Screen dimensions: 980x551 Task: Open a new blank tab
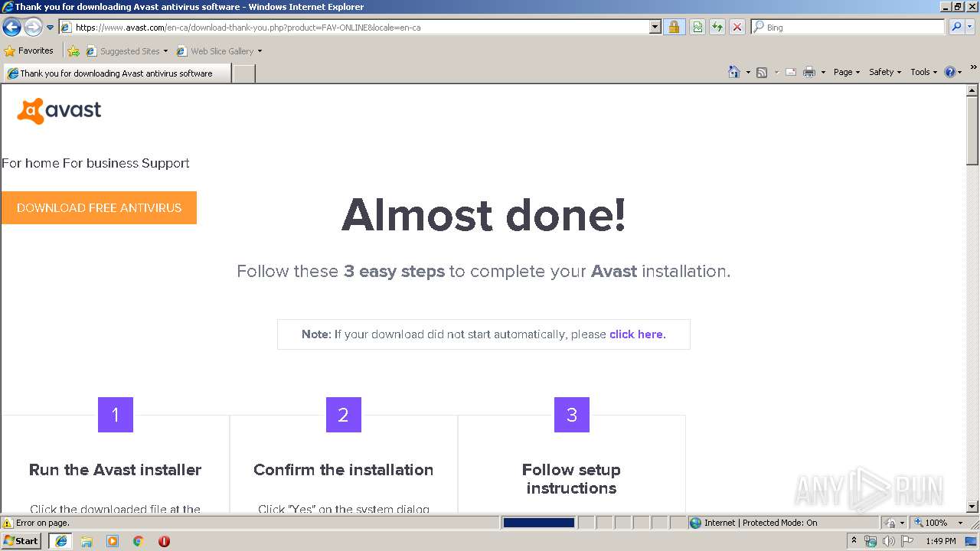point(243,73)
